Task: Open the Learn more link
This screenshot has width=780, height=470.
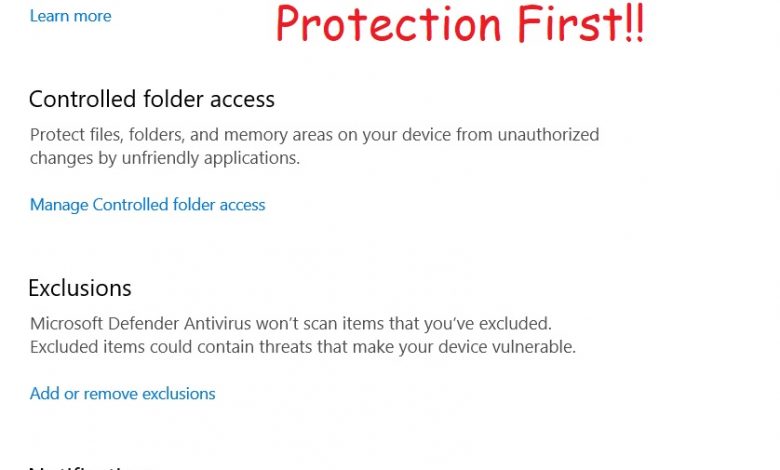Action: (x=71, y=16)
